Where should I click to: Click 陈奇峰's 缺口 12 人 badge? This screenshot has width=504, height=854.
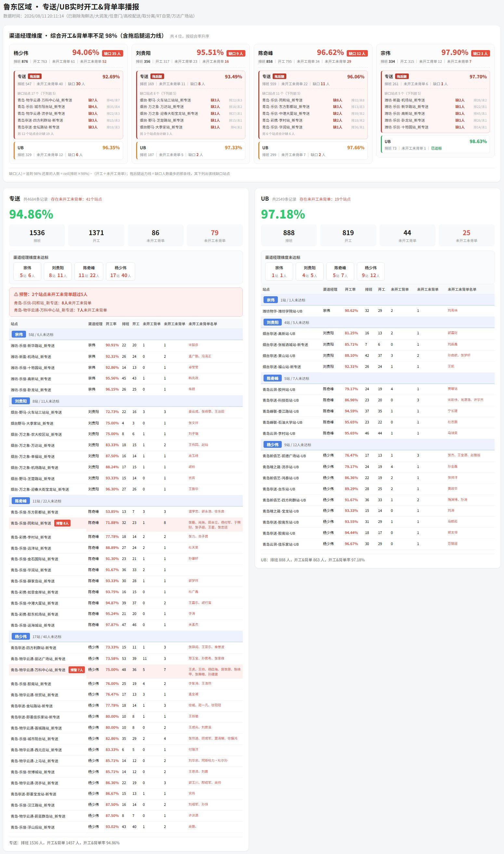357,53
